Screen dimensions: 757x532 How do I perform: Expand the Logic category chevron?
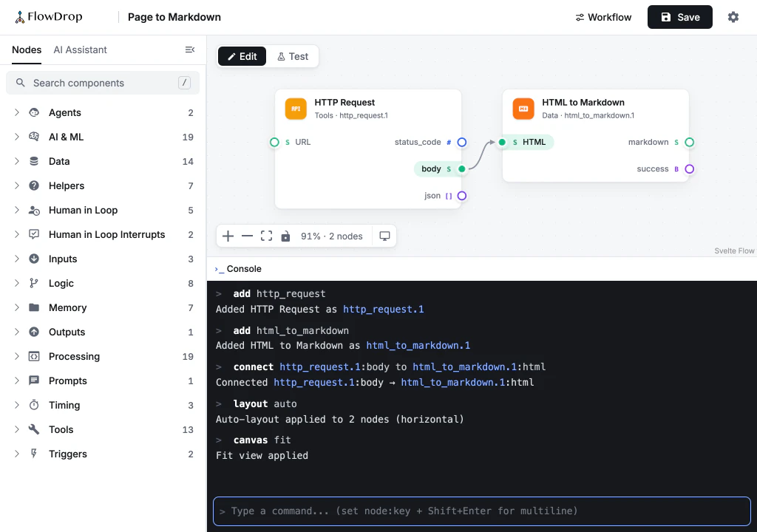[17, 283]
